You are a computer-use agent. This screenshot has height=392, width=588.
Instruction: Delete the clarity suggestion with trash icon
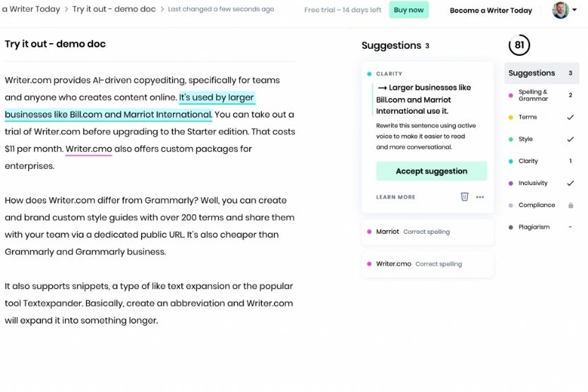click(x=464, y=196)
